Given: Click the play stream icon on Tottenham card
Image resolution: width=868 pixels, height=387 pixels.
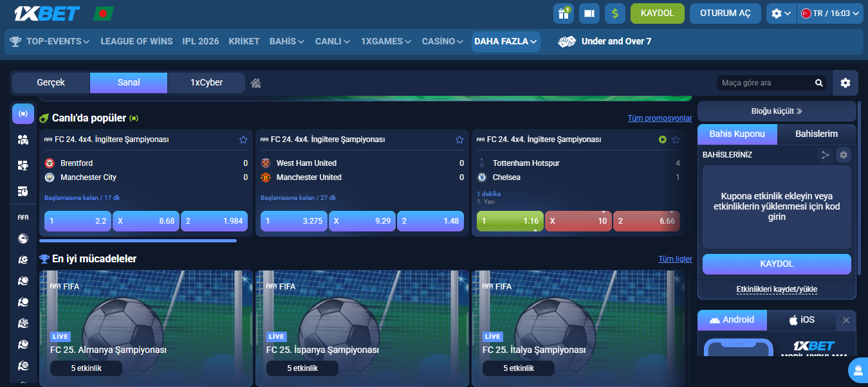Looking at the screenshot, I should (663, 139).
